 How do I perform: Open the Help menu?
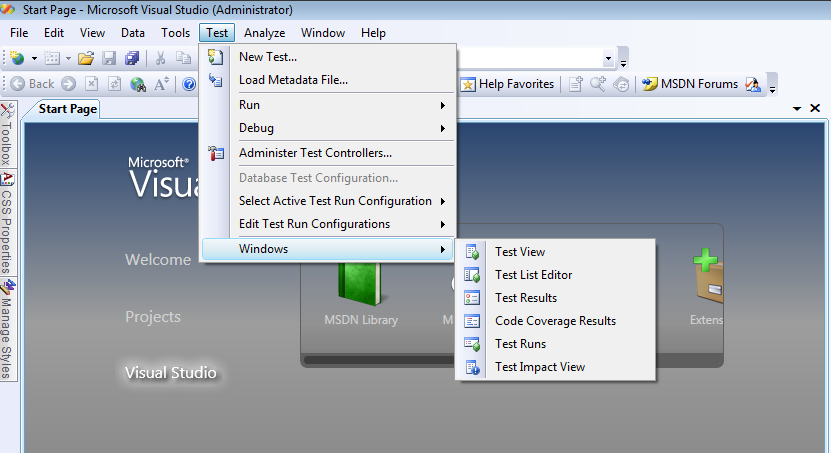373,33
